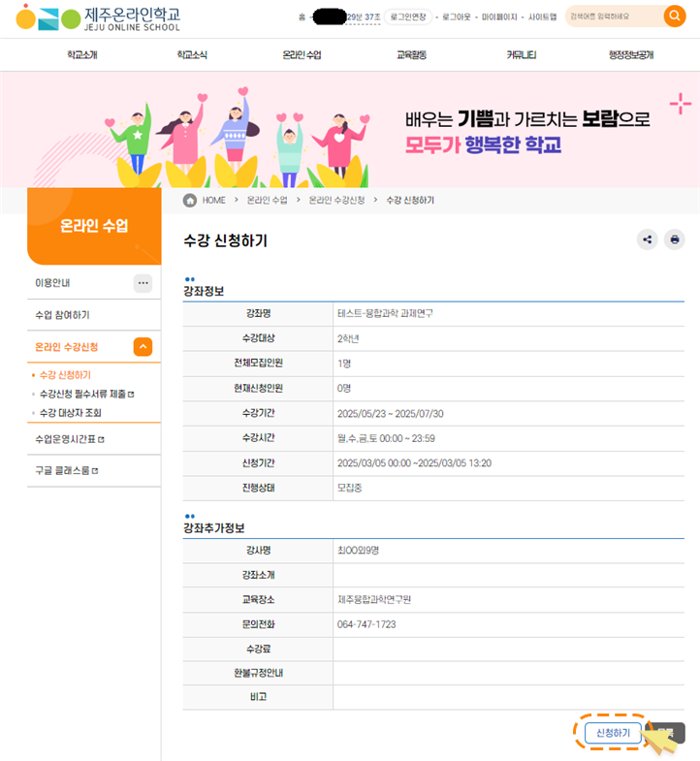
Task: Click the share icon beside page title
Action: point(647,239)
